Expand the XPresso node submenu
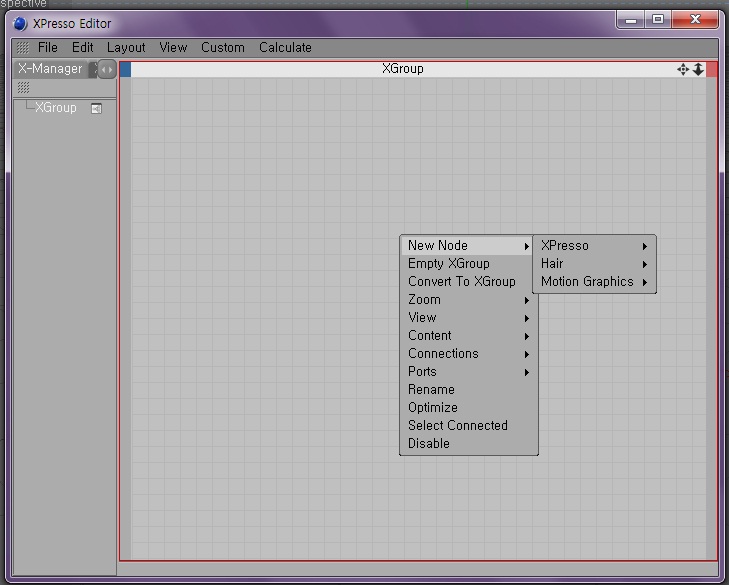Viewport: 729px width, 585px height. (x=594, y=246)
